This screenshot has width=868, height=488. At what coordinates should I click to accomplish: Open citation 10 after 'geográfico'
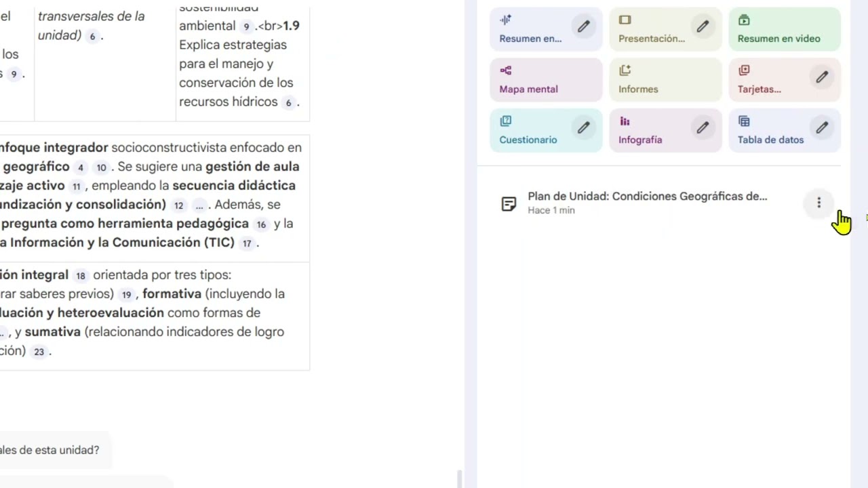[101, 167]
